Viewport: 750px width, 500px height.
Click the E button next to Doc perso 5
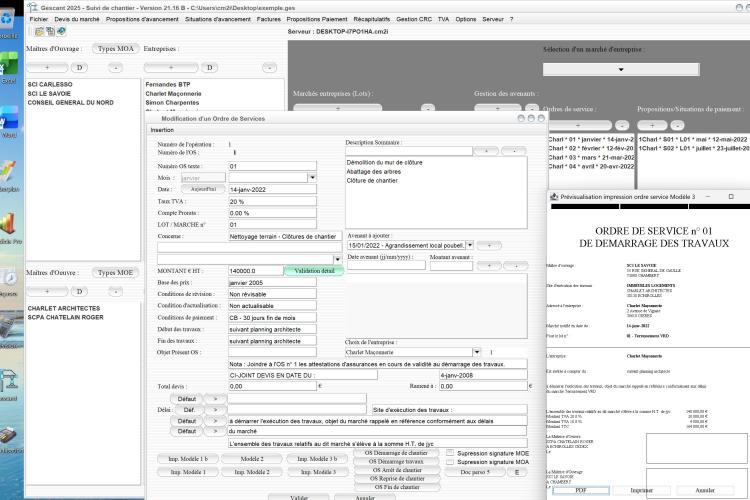coord(517,472)
